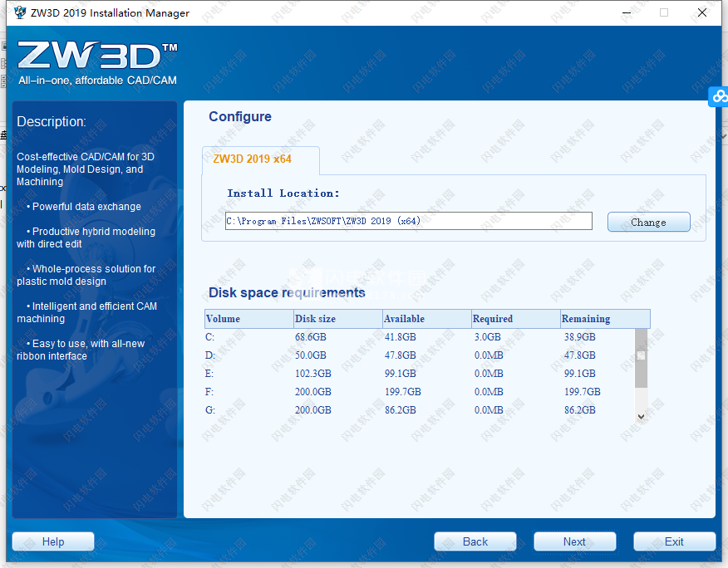
Task: Close the Installation Manager window
Action: coord(702,12)
